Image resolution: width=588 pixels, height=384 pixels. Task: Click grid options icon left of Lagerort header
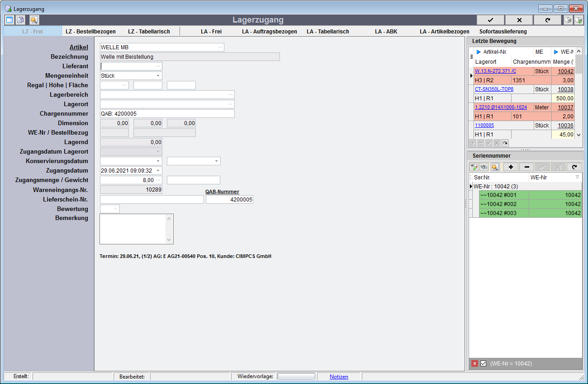click(471, 57)
